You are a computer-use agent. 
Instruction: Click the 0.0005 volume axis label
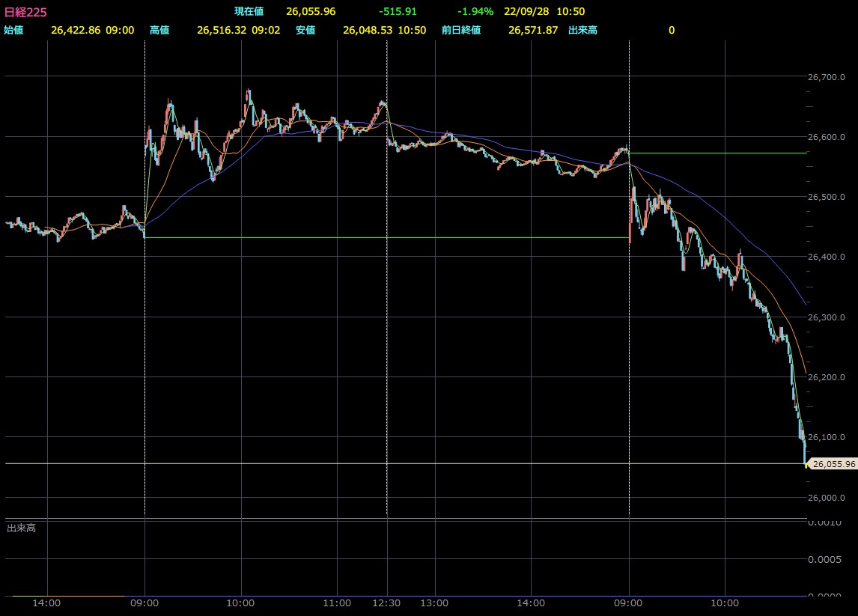pyautogui.click(x=824, y=559)
